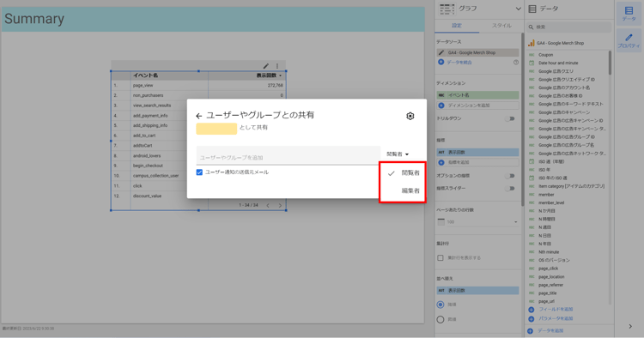Open the 表示回数 column sort arrow

tap(281, 75)
